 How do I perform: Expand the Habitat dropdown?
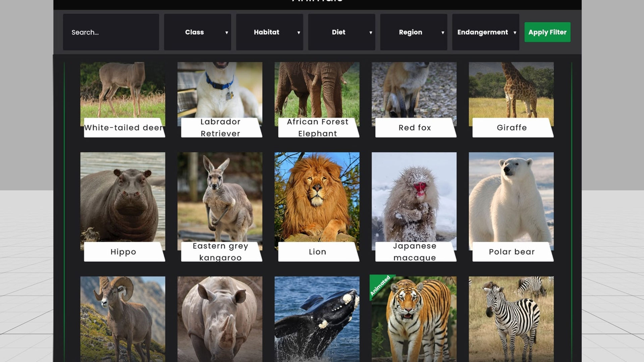pyautogui.click(x=269, y=32)
